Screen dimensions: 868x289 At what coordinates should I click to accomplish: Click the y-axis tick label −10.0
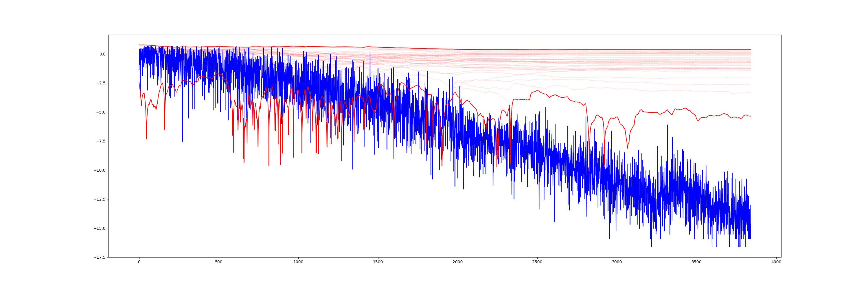coord(100,170)
